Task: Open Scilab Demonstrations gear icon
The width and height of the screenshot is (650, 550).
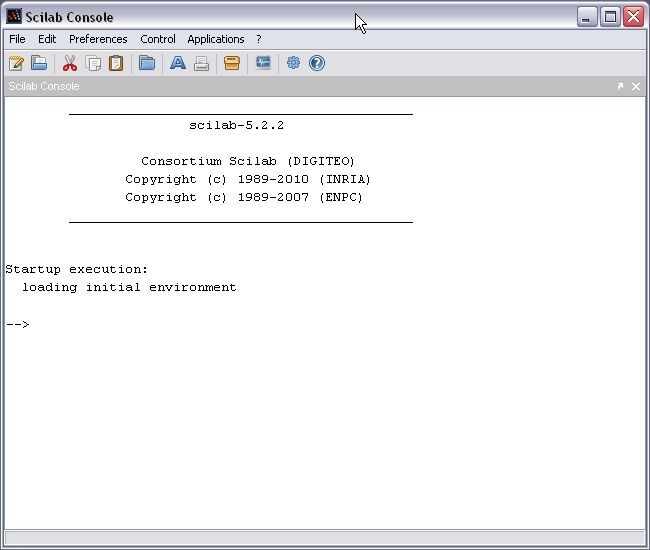Action: click(293, 63)
